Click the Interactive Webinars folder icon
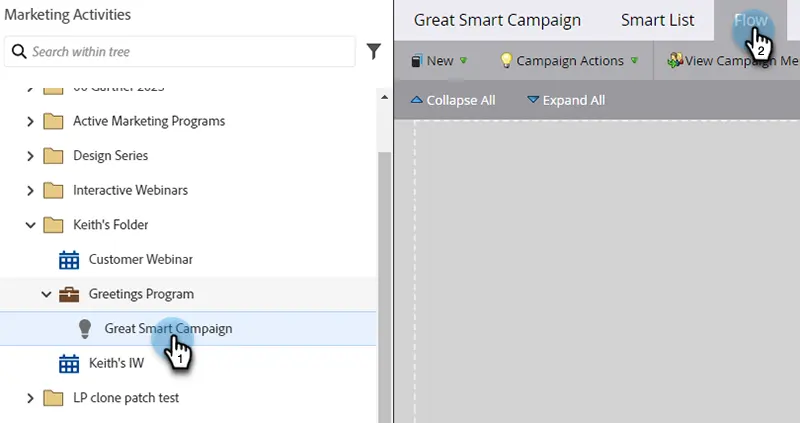This screenshot has width=800, height=423. pyautogui.click(x=53, y=190)
